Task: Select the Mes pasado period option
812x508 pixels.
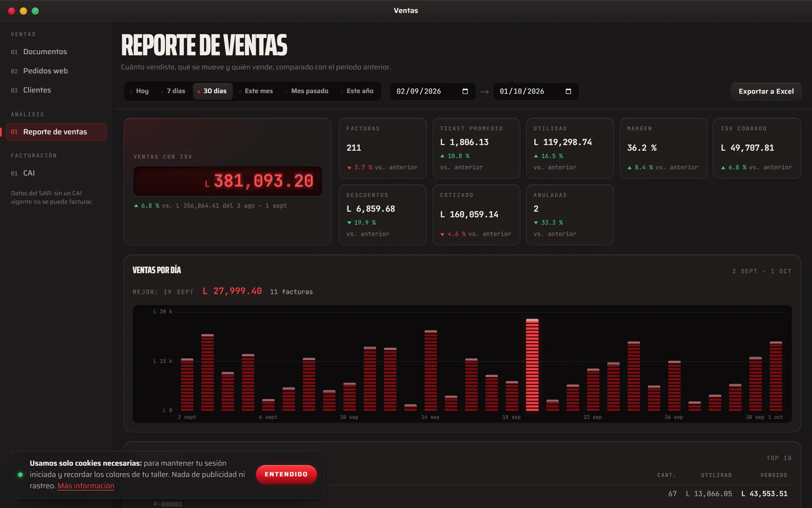Action: 307,91
